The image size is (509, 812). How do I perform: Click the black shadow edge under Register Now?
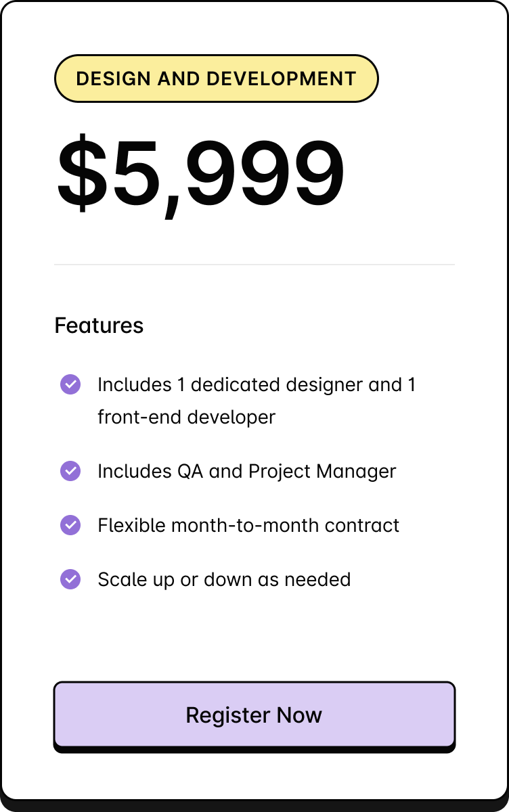(255, 750)
